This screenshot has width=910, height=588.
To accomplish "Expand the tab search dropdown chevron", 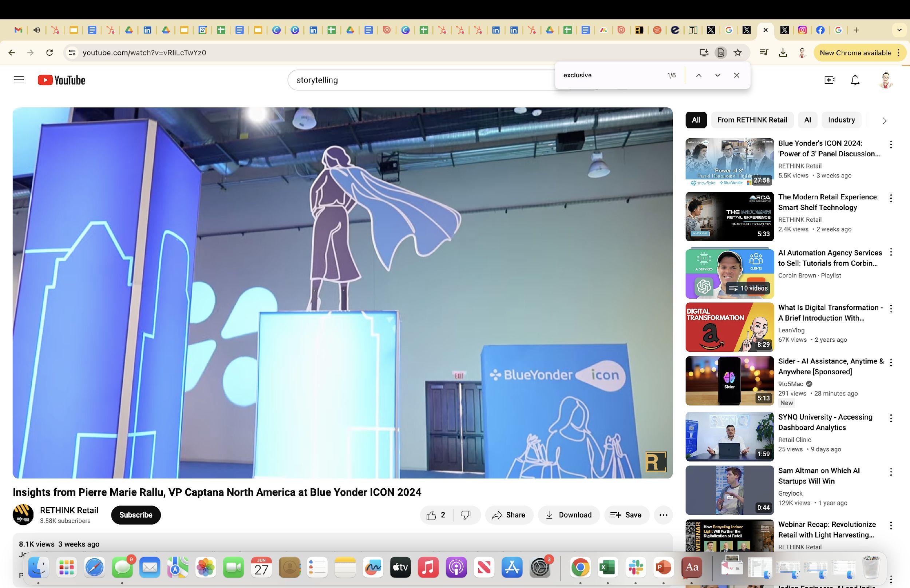I will [x=899, y=30].
